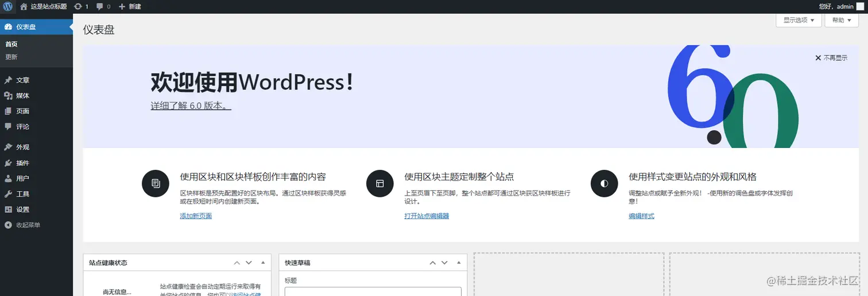
Task: Click the pages icon beside 页面
Action: (8, 111)
